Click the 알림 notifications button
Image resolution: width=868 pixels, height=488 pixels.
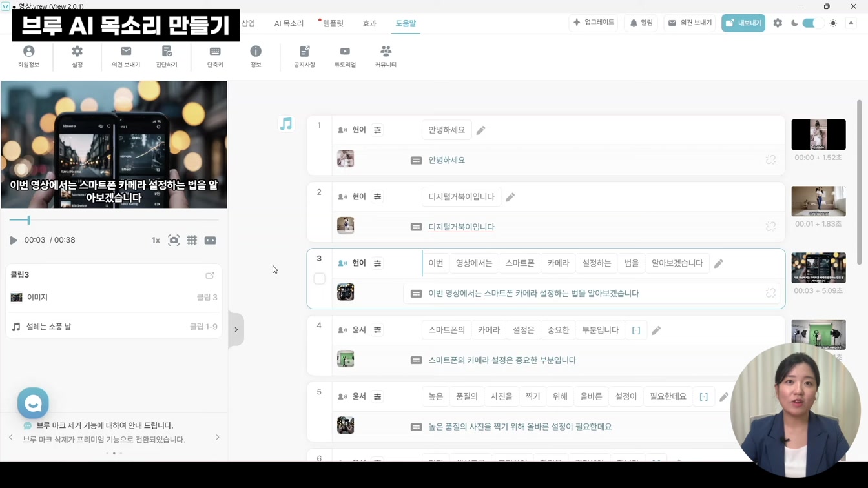point(641,23)
